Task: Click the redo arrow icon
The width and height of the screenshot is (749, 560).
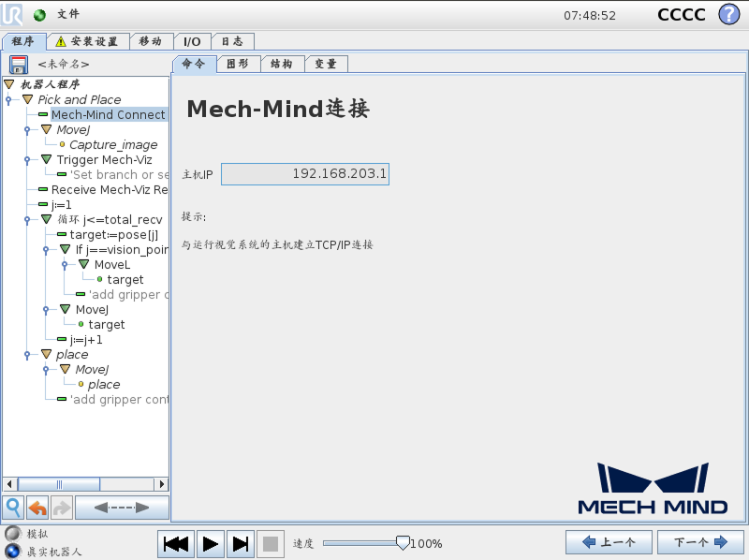Action: [x=60, y=507]
